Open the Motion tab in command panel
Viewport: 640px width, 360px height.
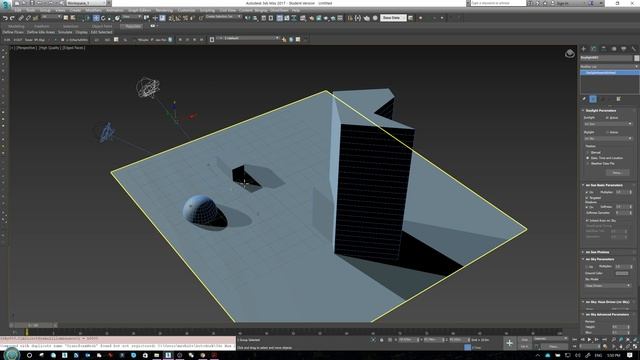point(613,49)
